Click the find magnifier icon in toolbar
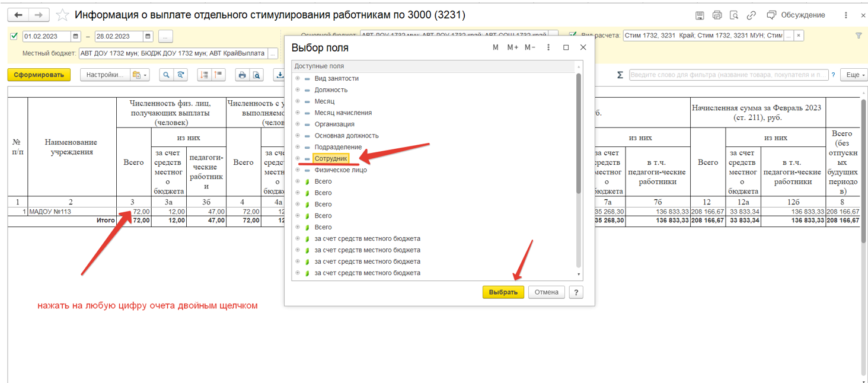 167,75
